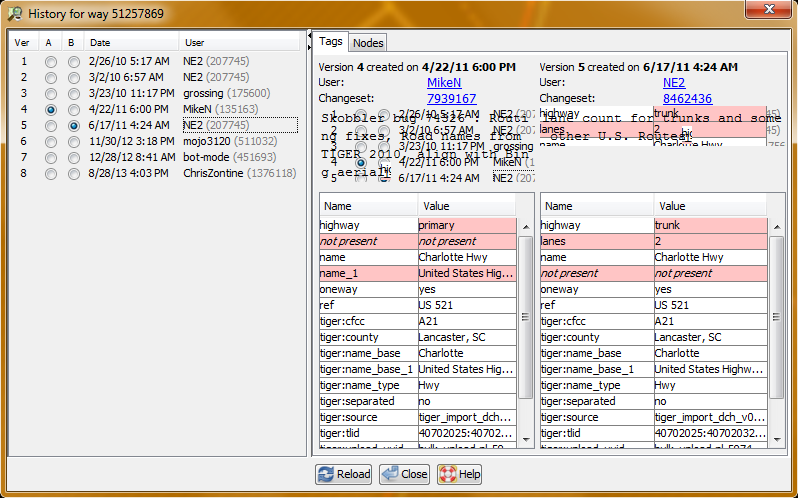Switch to the Nodes tab
Viewport: 798px width, 498px height.
(368, 43)
